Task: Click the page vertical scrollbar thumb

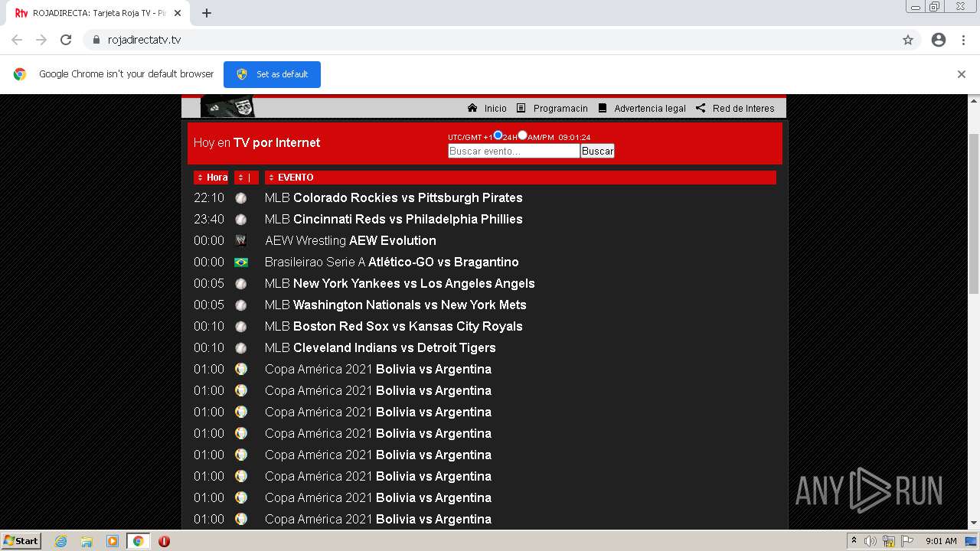Action: (x=974, y=213)
